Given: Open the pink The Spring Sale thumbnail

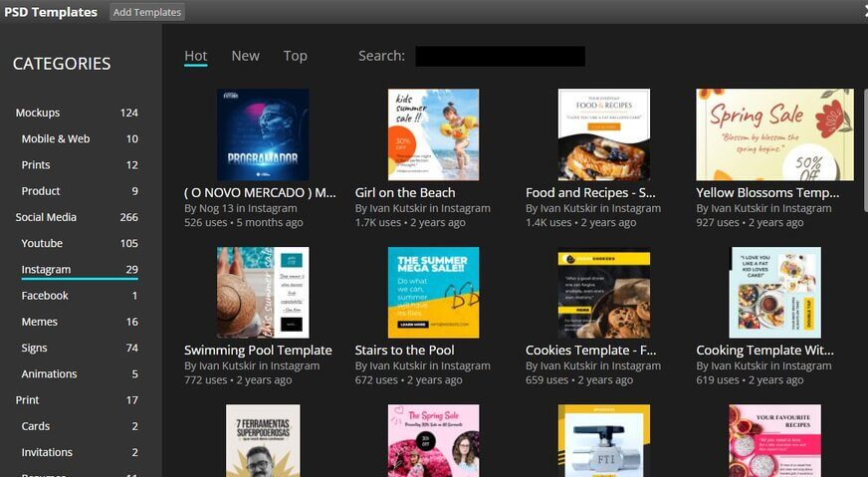Looking at the screenshot, I should point(433,440).
